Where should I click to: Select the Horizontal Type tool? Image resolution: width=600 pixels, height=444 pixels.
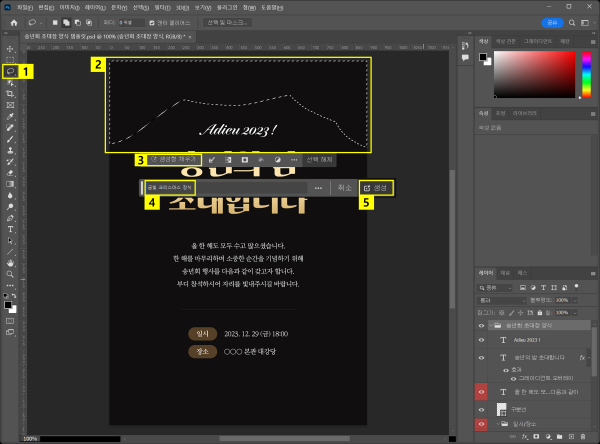11,228
